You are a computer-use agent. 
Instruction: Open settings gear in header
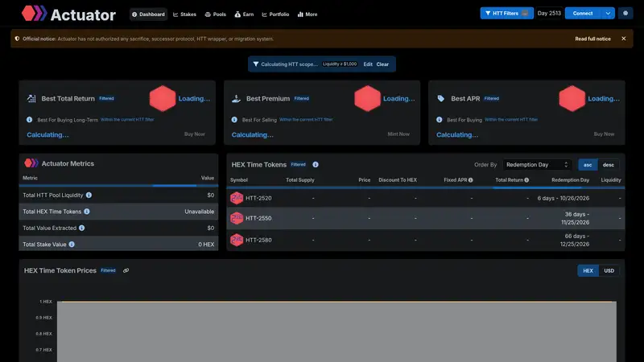(x=625, y=13)
